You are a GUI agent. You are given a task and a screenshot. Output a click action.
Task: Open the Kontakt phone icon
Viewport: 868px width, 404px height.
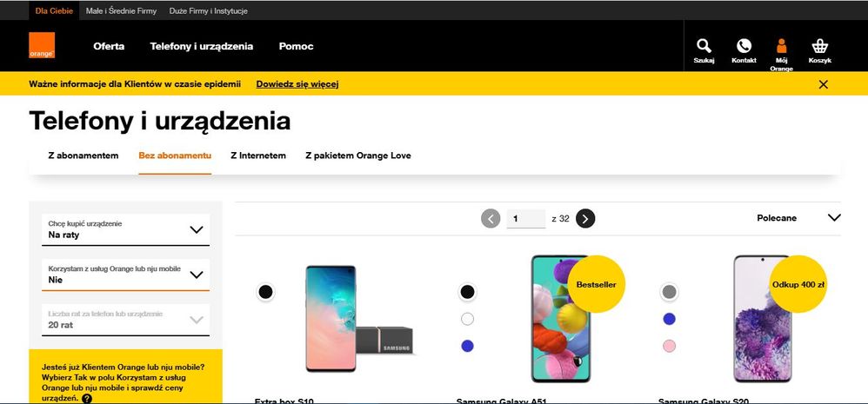pos(744,51)
